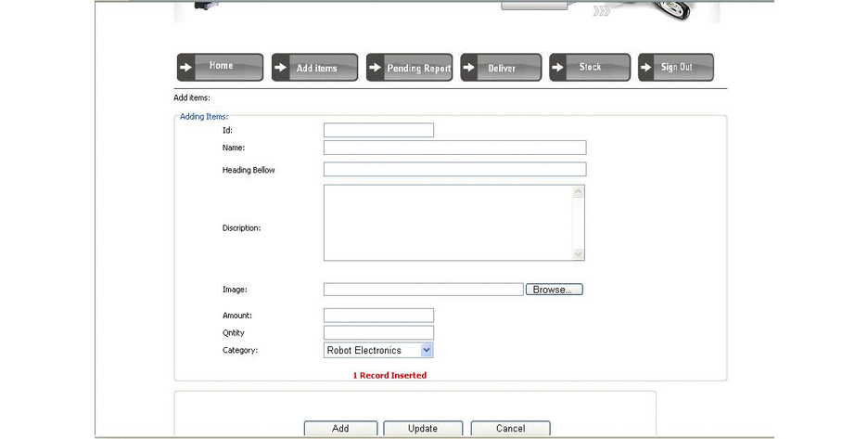Click the Qntity input field
Screen dimensions: 868x439
click(378, 332)
